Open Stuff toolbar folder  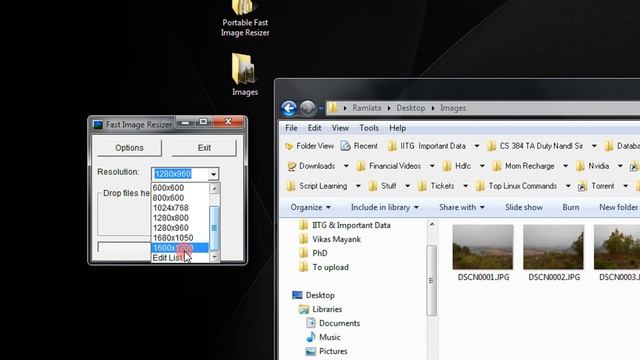(x=382, y=186)
